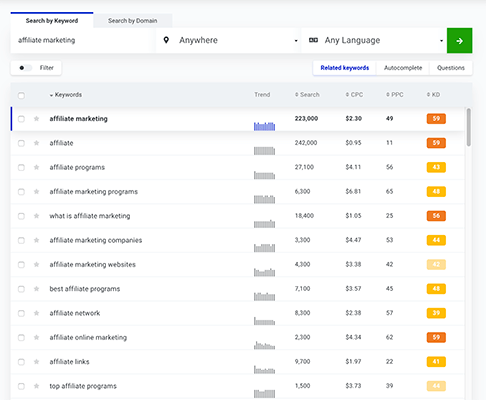
Task: Click CPC value $4.47
Action: coord(353,240)
